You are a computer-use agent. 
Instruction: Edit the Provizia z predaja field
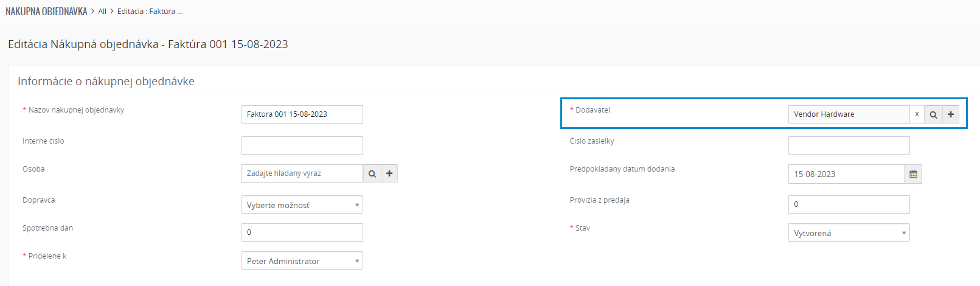pyautogui.click(x=849, y=204)
